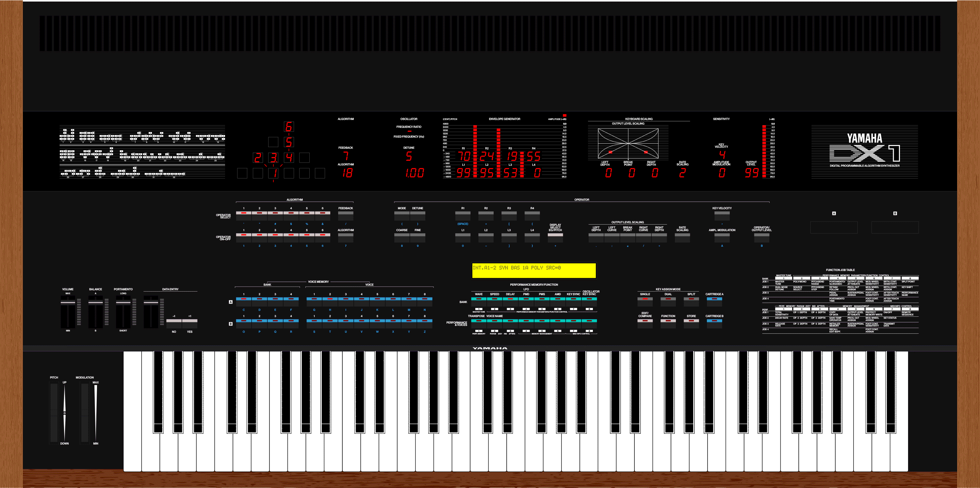Click the Balance slider handle

(x=95, y=303)
